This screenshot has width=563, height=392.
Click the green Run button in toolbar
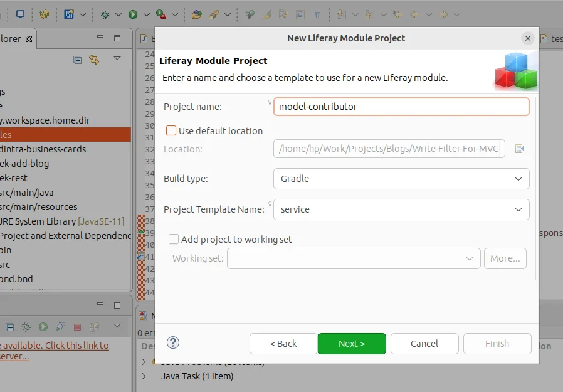tap(133, 14)
